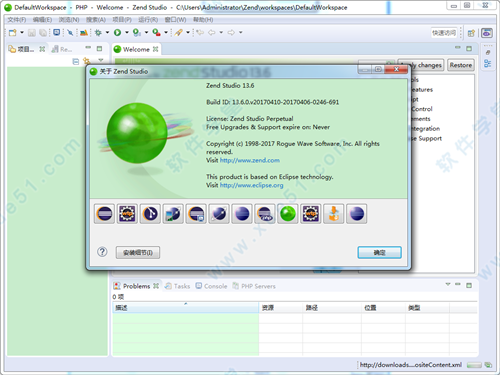Click the grayed Save icon in toolbar

click(x=32, y=33)
